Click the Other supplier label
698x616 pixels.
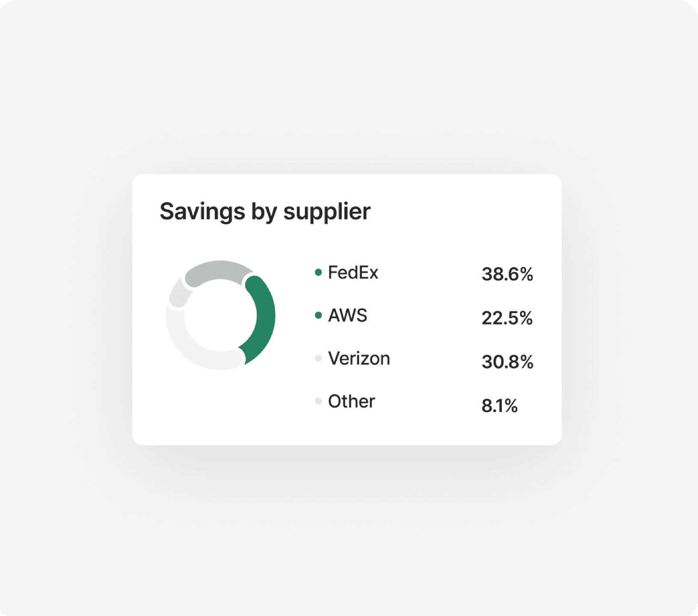[351, 401]
